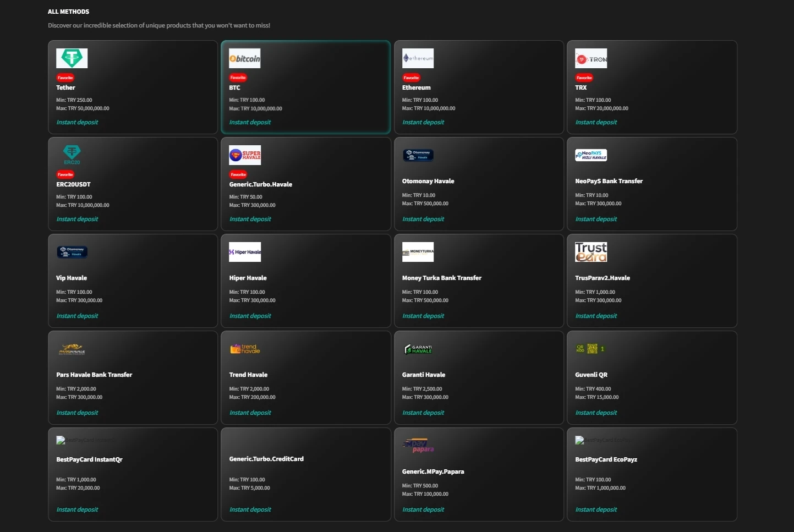Click the Favorite badge on TRX card

[584, 78]
